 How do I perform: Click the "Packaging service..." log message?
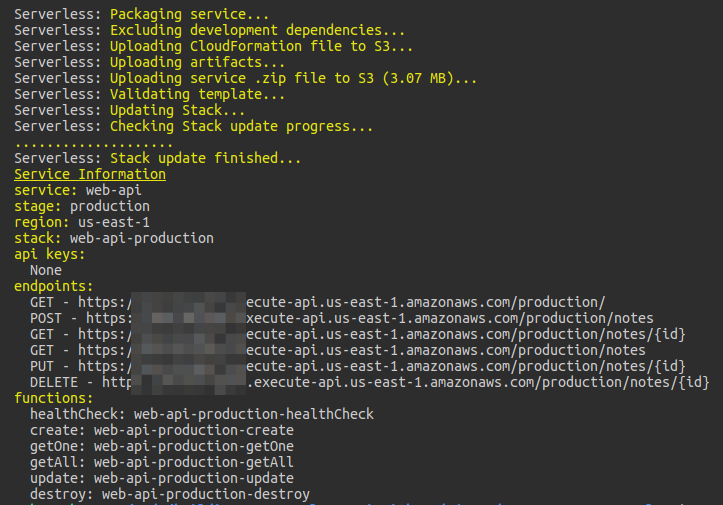pos(189,15)
